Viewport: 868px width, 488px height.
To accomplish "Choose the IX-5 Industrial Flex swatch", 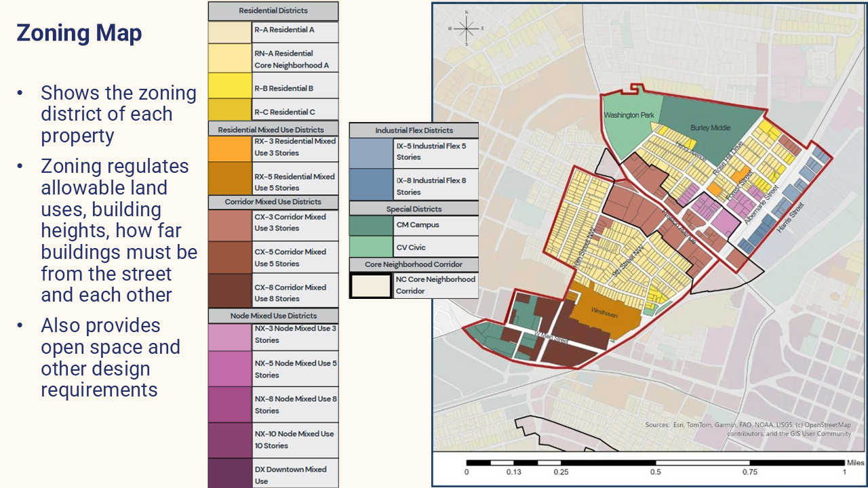I will tap(371, 152).
